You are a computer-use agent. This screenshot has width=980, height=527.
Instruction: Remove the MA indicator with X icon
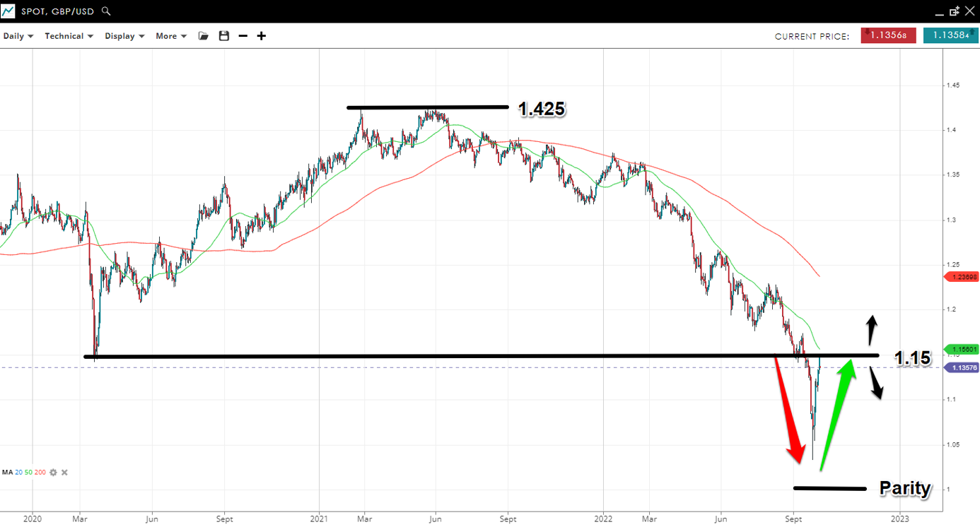pyautogui.click(x=64, y=472)
